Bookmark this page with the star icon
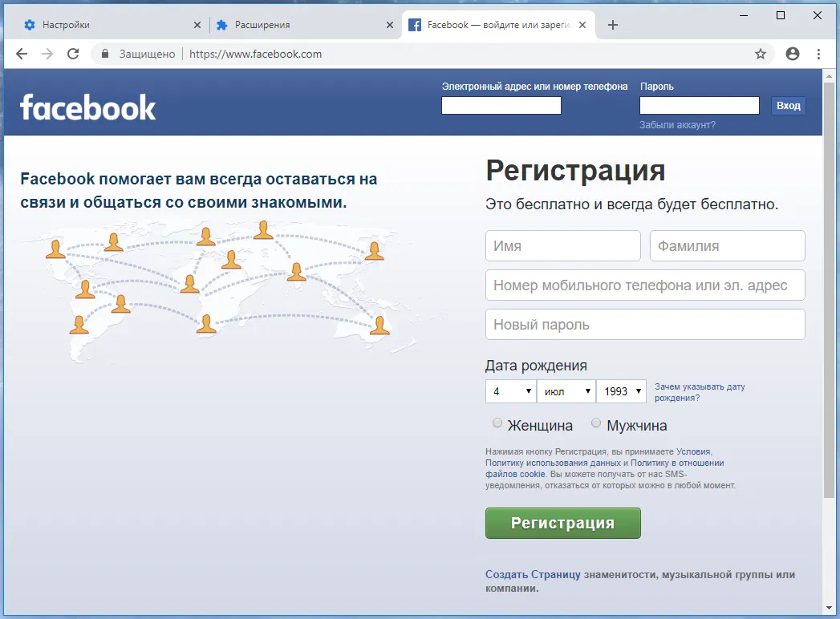Viewport: 840px width, 619px height. tap(761, 54)
